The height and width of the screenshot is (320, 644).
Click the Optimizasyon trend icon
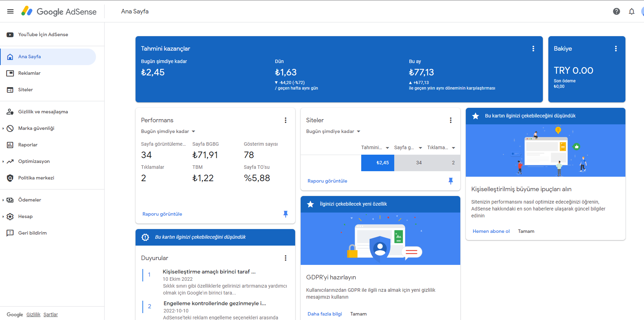pos(10,162)
